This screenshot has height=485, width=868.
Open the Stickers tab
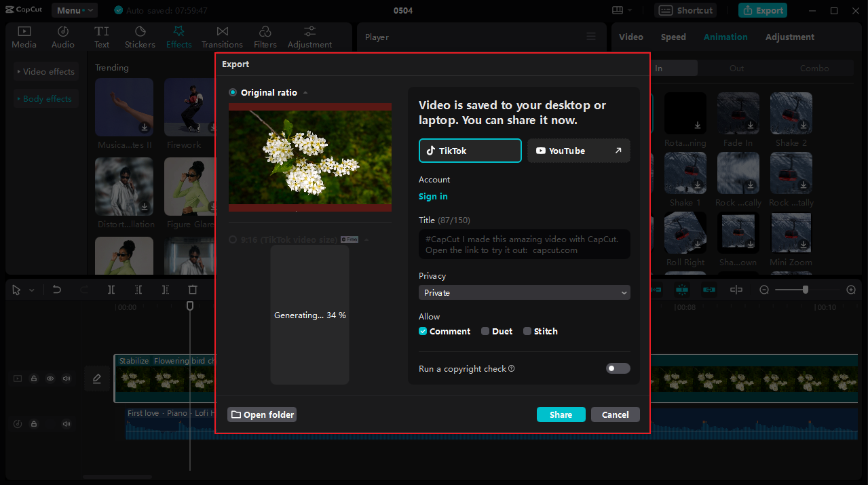click(140, 37)
